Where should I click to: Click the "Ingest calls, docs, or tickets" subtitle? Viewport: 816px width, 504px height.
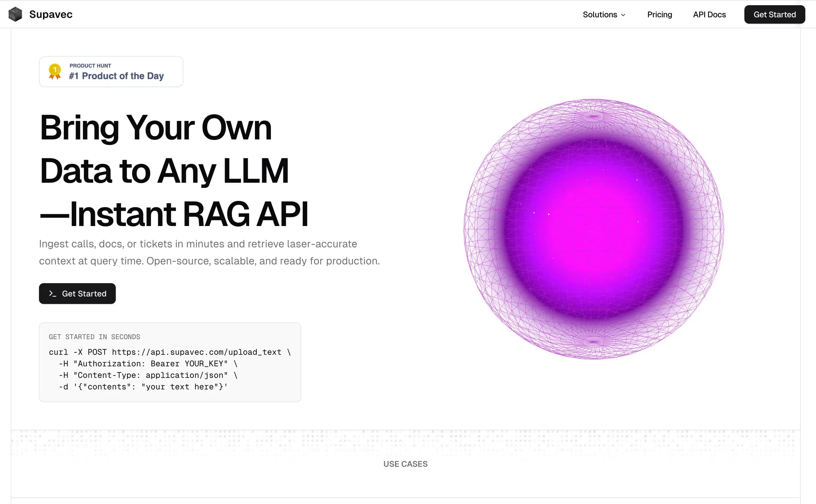[209, 252]
